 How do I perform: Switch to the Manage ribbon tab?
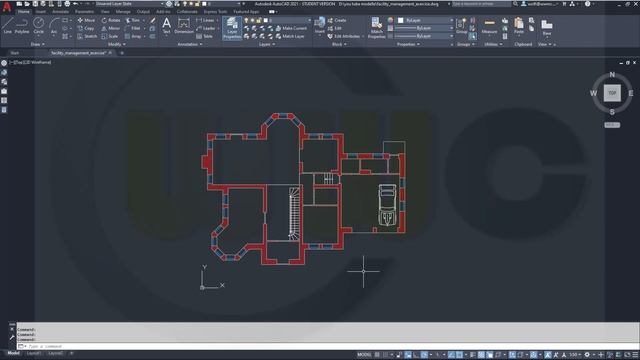pyautogui.click(x=123, y=12)
